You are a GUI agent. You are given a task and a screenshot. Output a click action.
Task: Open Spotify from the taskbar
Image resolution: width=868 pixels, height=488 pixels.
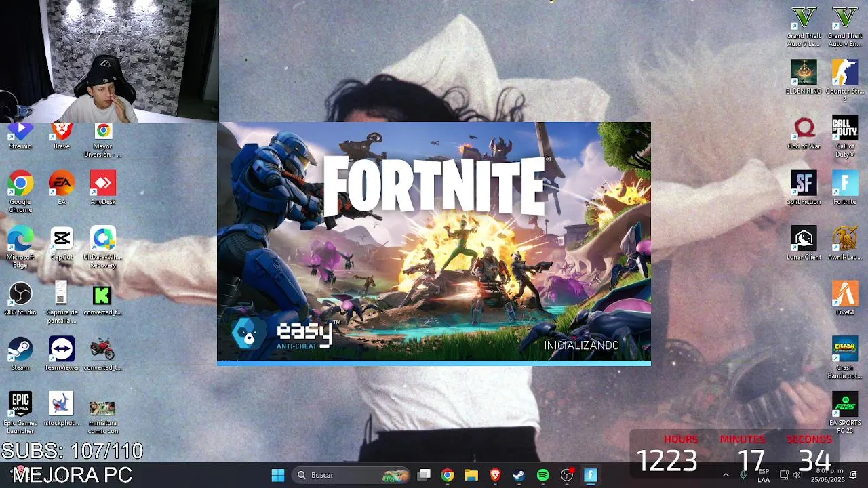tap(542, 475)
